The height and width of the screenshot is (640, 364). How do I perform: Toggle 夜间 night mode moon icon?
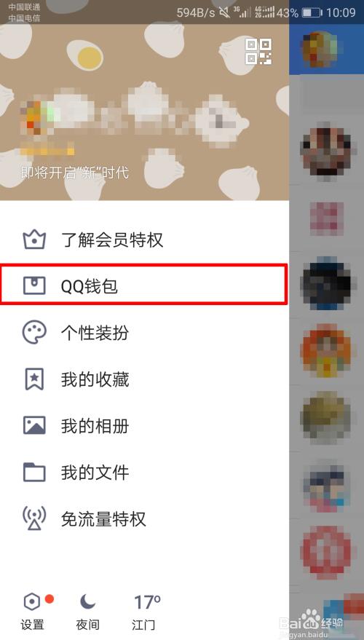click(88, 601)
